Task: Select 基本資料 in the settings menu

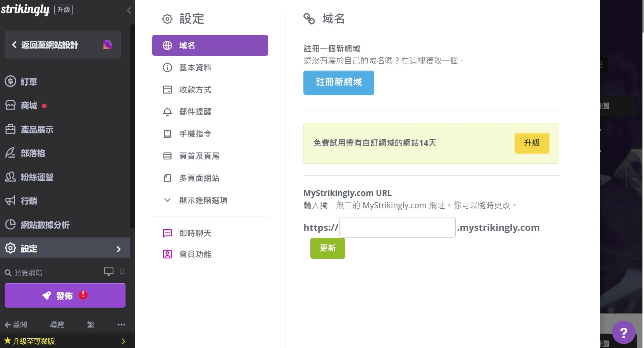Action: (195, 68)
